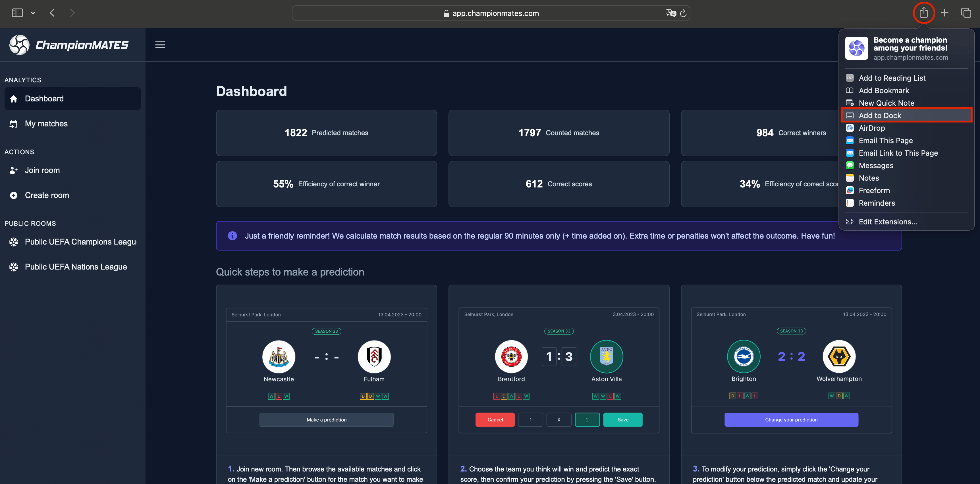Image resolution: width=980 pixels, height=484 pixels.
Task: Show the tab overview icon
Action: 966,13
